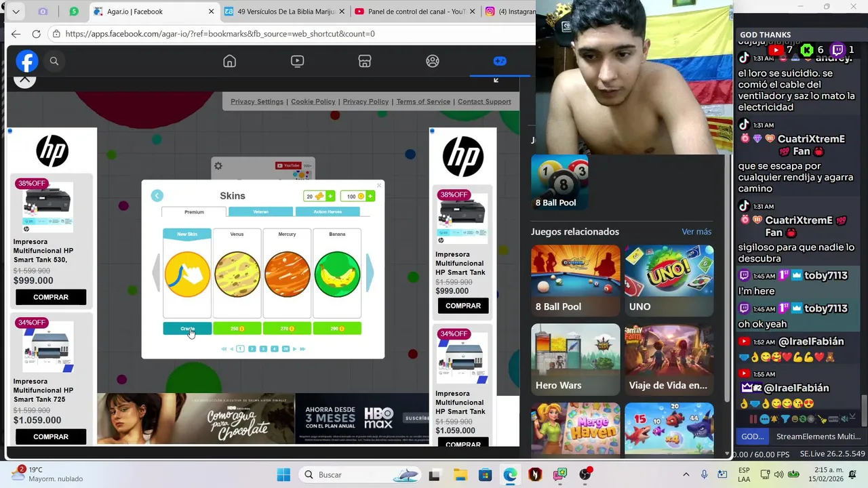Select the Mercury skin
The height and width of the screenshot is (488, 868).
[287, 274]
